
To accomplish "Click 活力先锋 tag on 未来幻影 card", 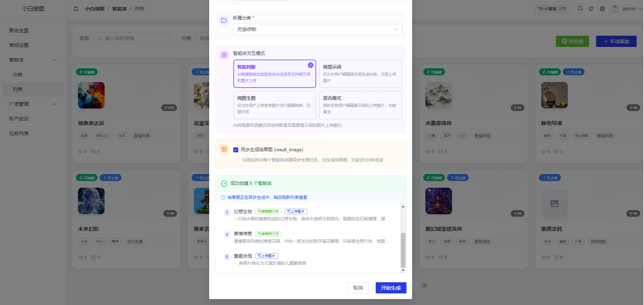I will coord(135,242).
